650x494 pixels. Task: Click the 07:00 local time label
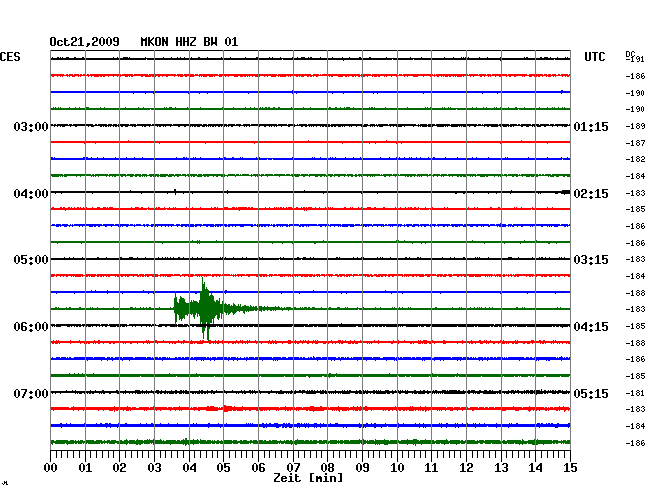coord(31,393)
